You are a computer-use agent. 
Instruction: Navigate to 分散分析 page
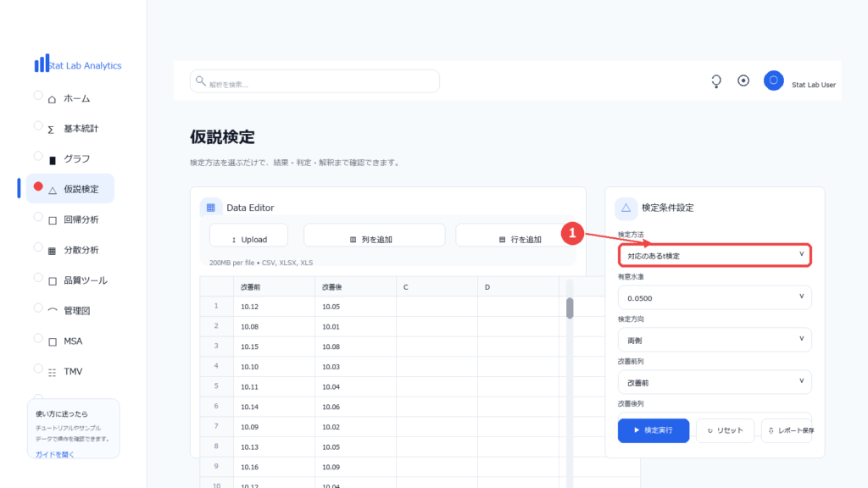pyautogui.click(x=81, y=250)
